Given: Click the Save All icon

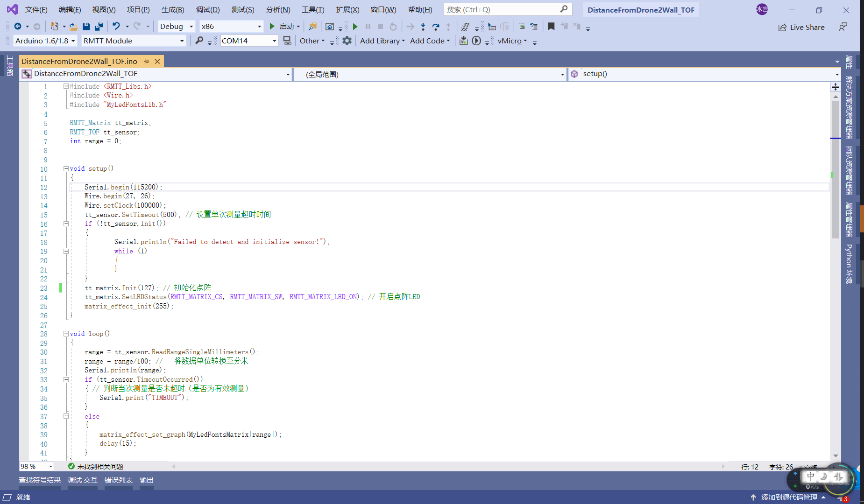Looking at the screenshot, I should click(x=99, y=27).
